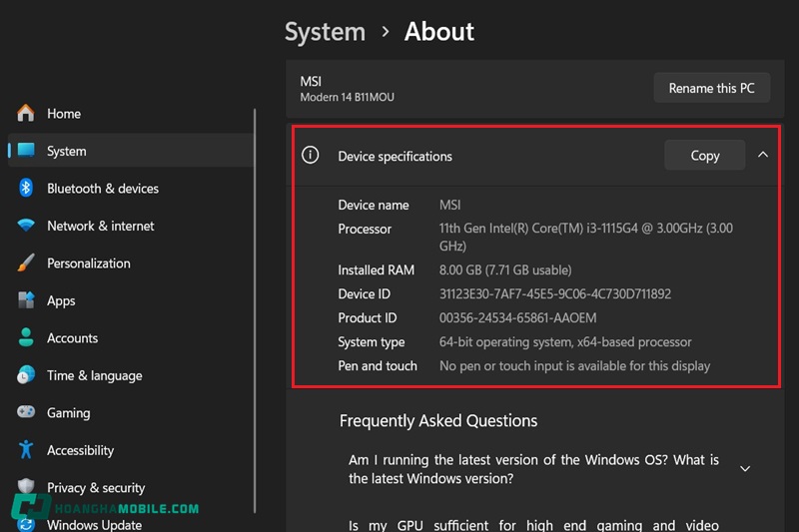Open the Apps grid icon
Image resolution: width=799 pixels, height=532 pixels.
click(26, 300)
